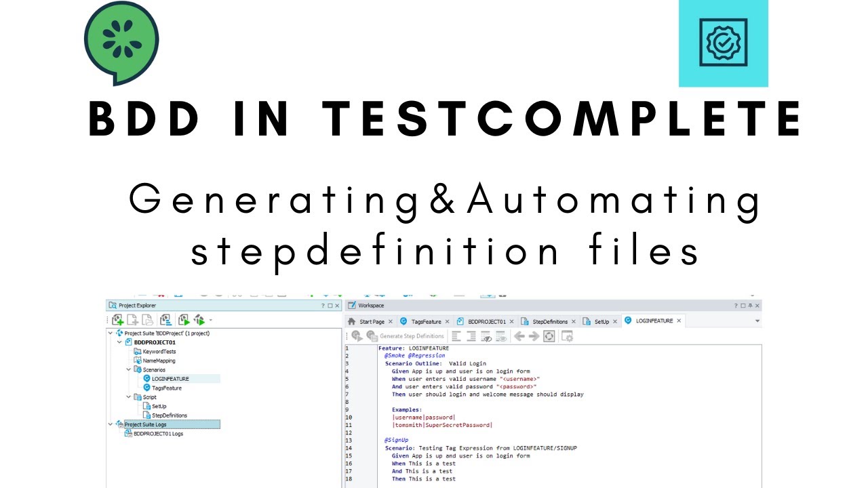Open the workspace tab list dropdown arrow
The width and height of the screenshot is (868, 488).
(757, 321)
